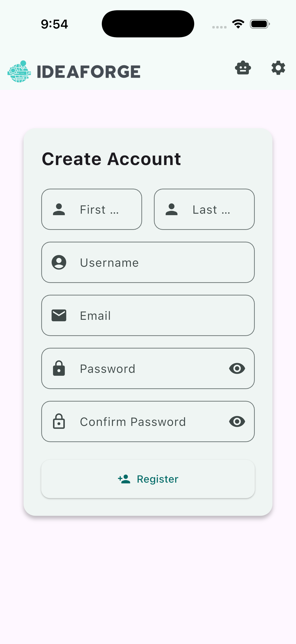Click the add-person icon on the Register button
The height and width of the screenshot is (644, 296).
click(123, 478)
